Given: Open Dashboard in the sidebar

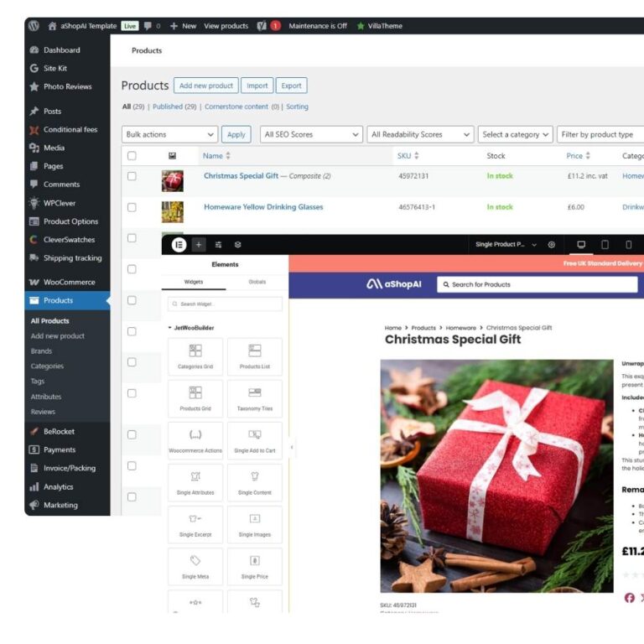Looking at the screenshot, I should coord(61,50).
